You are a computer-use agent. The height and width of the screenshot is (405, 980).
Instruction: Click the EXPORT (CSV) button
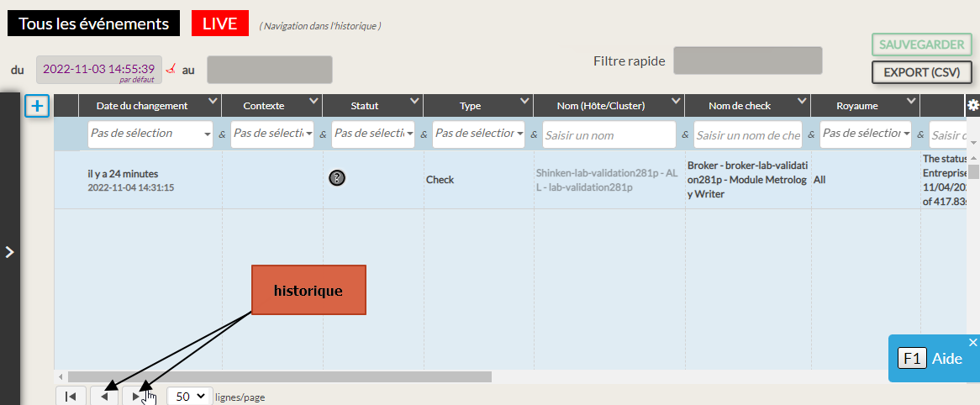coord(921,72)
